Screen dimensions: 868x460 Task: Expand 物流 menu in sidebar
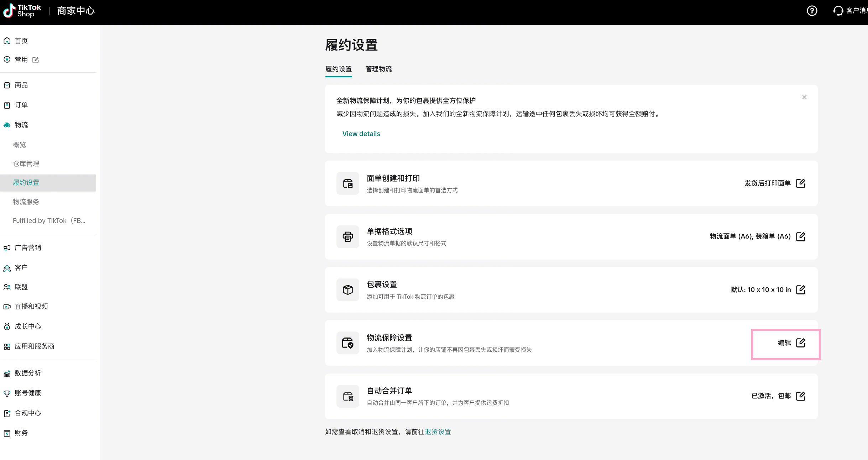[21, 125]
